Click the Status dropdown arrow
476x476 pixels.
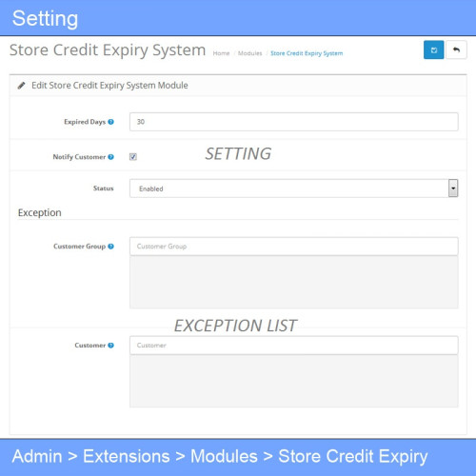click(x=453, y=188)
